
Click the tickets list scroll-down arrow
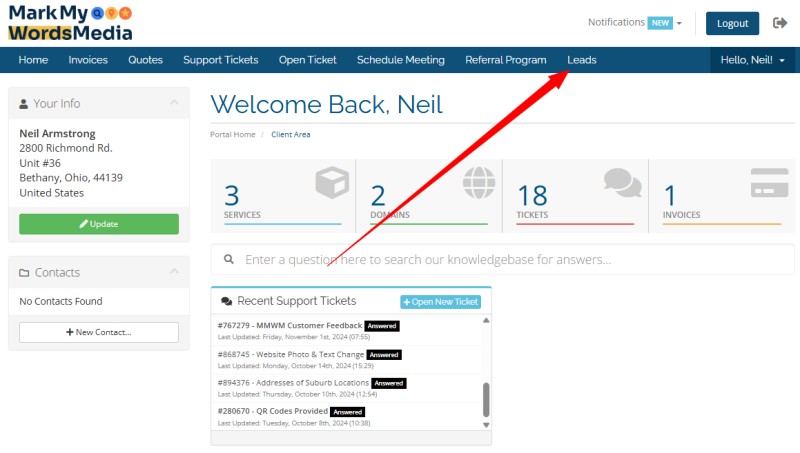pos(486,425)
